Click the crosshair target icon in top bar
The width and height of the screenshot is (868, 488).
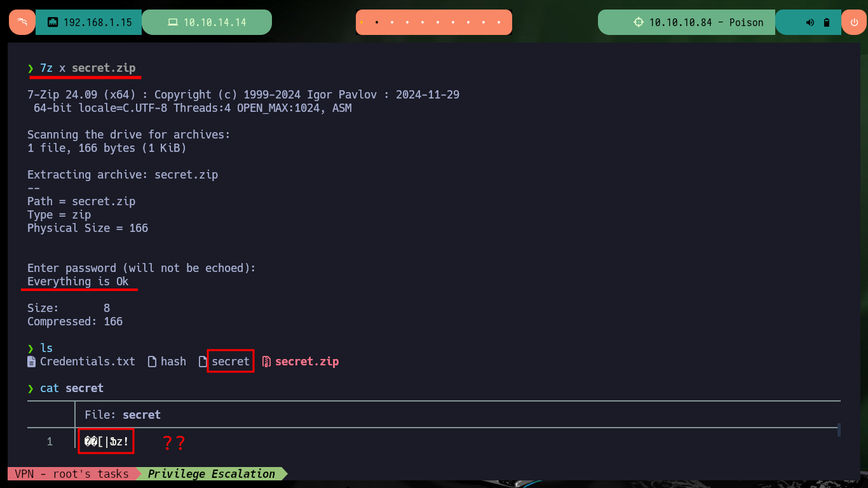(639, 22)
